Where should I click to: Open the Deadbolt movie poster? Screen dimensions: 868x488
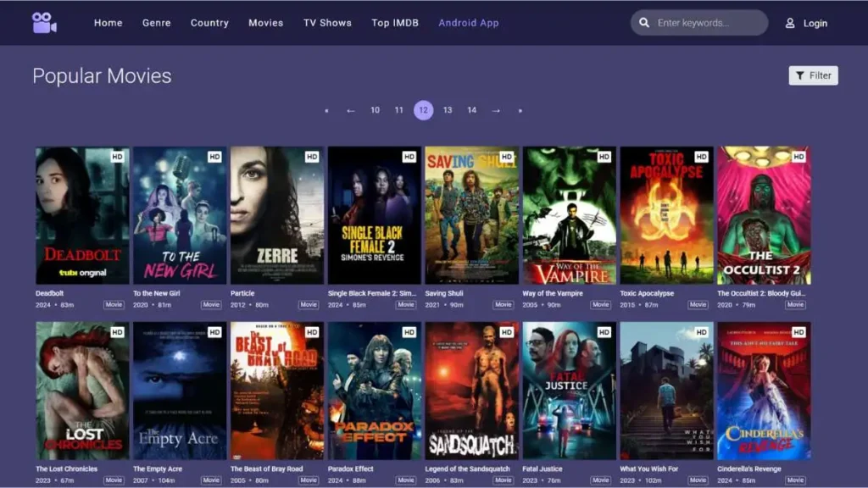[x=82, y=215]
